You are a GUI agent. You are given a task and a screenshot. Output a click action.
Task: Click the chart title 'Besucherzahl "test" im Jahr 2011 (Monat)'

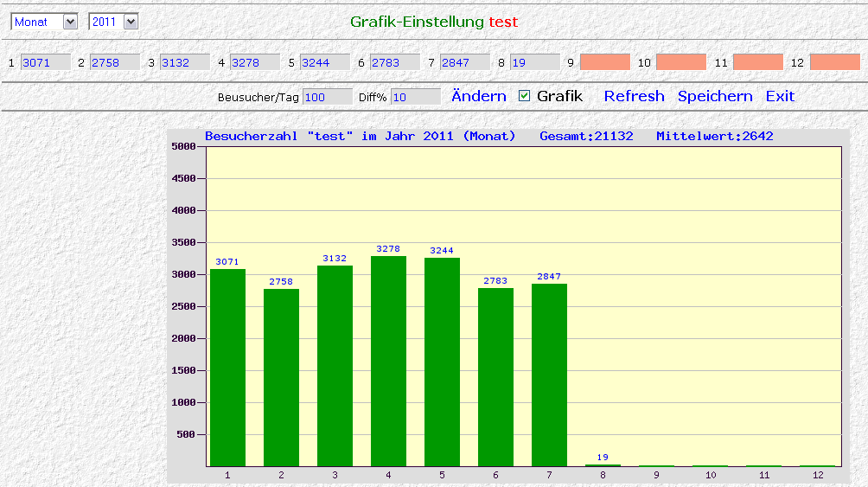coord(360,137)
